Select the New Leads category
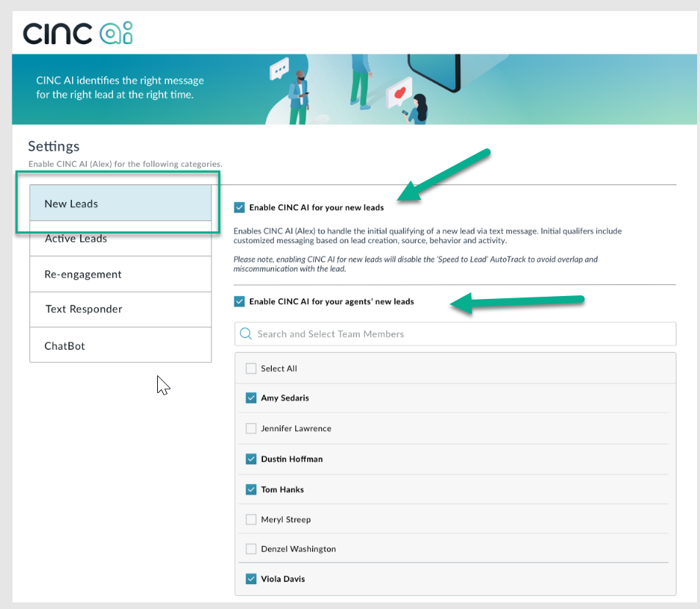The height and width of the screenshot is (609, 700). click(70, 203)
